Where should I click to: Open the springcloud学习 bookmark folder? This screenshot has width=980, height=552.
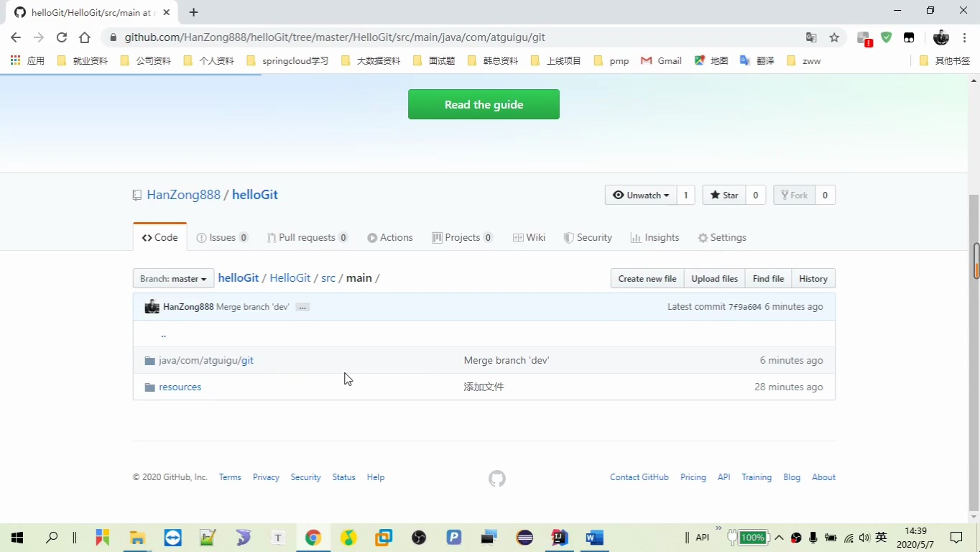[287, 61]
